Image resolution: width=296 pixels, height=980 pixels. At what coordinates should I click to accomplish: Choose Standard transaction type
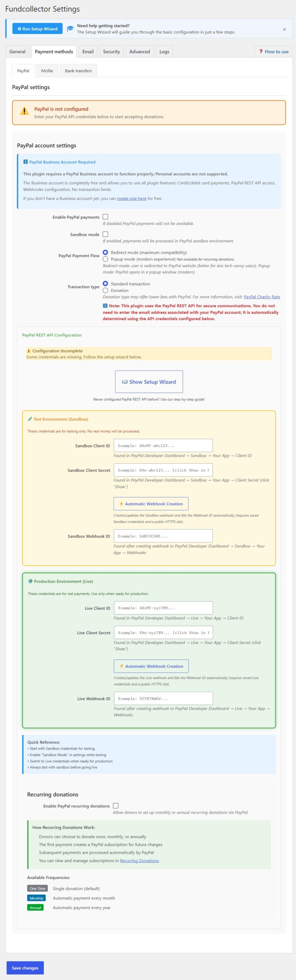click(x=105, y=284)
